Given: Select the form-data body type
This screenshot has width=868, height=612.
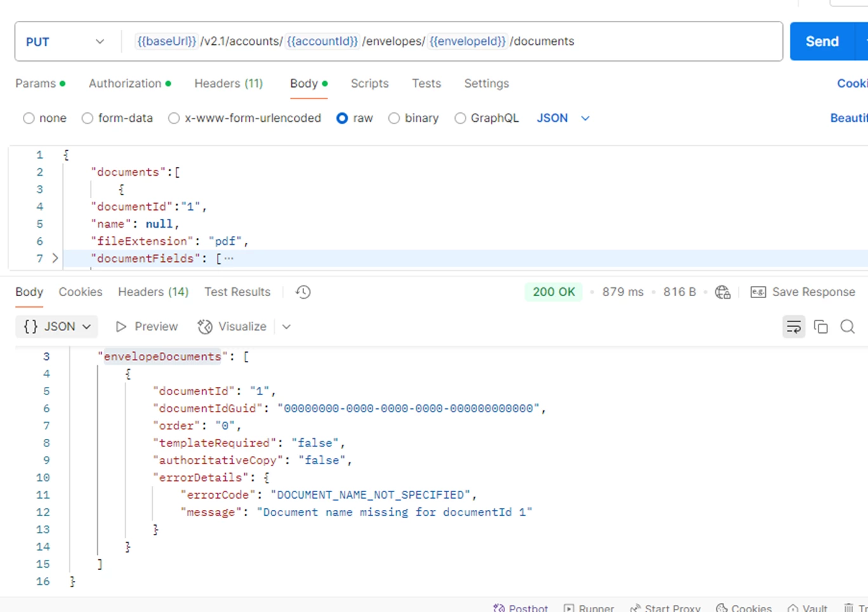Looking at the screenshot, I should (x=88, y=118).
